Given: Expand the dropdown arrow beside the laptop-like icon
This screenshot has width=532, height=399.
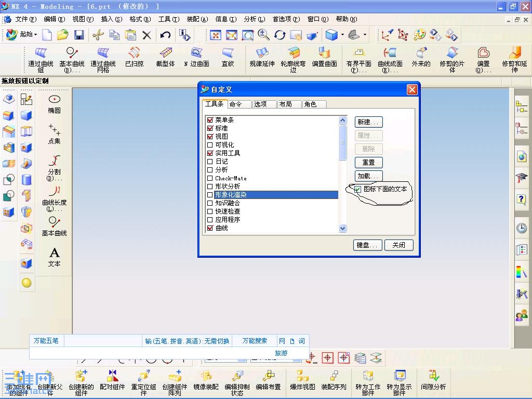Looking at the screenshot, I should pos(365,35).
